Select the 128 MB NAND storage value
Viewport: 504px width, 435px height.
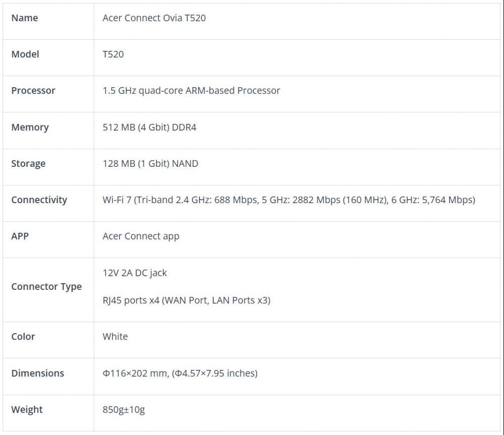[150, 164]
